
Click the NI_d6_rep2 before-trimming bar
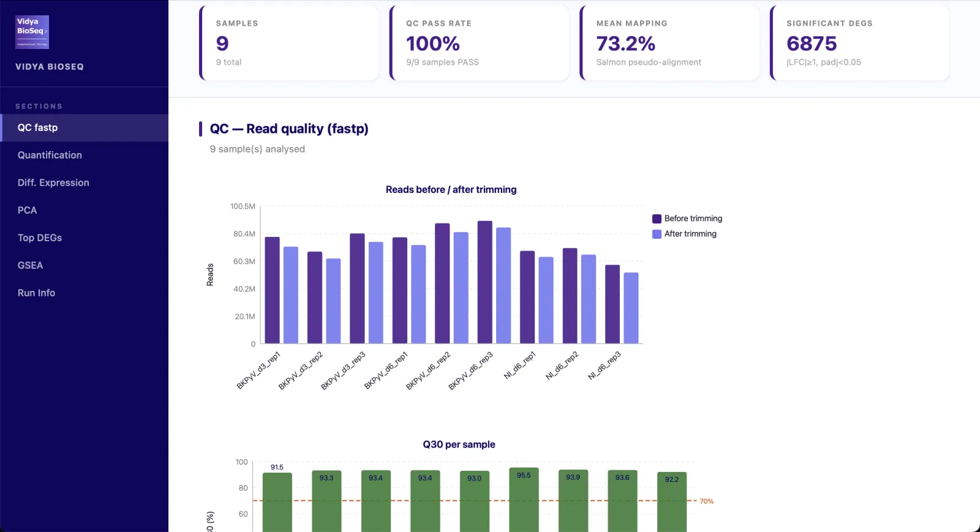pos(570,296)
